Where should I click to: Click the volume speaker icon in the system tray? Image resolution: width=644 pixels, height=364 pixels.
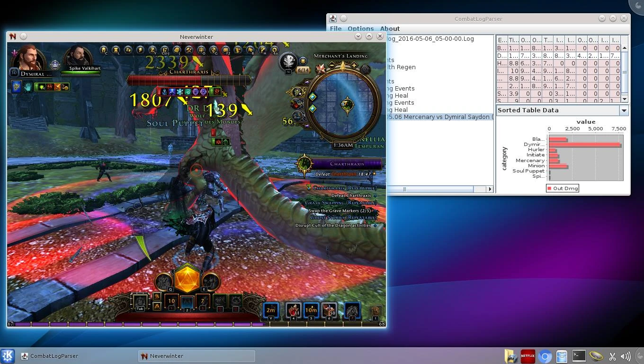pyautogui.click(x=626, y=356)
